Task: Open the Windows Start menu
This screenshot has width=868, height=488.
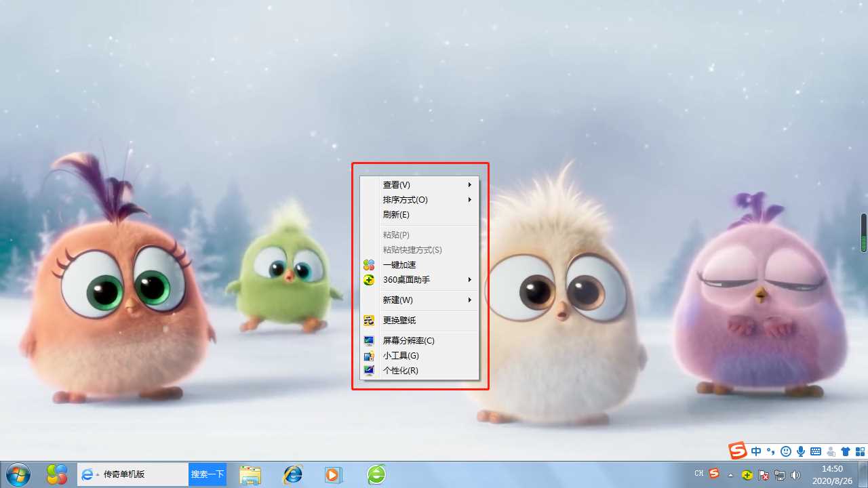Action: [x=18, y=474]
